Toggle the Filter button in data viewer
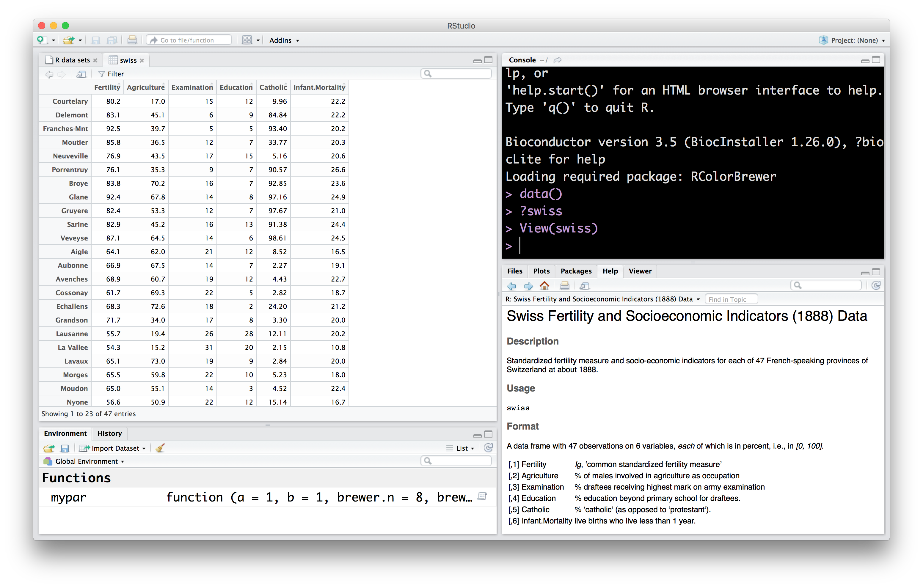923x588 pixels. tap(111, 74)
